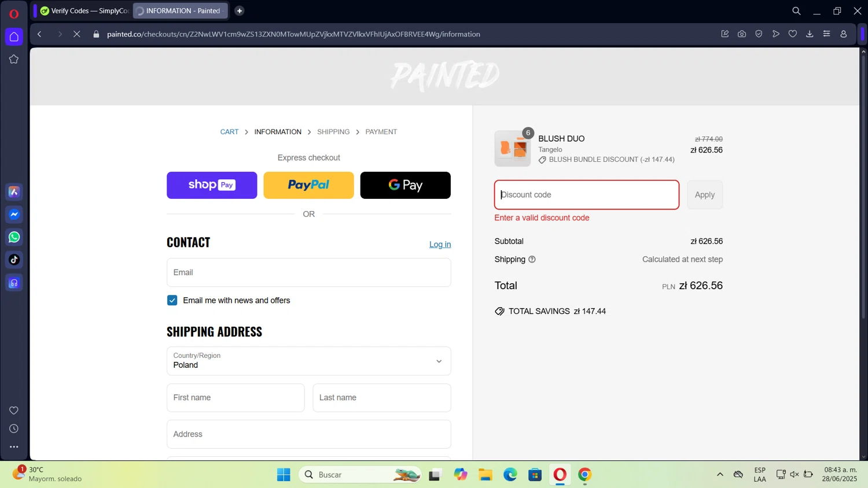Show hidden system tray icons chevron
868x488 pixels.
[720, 475]
